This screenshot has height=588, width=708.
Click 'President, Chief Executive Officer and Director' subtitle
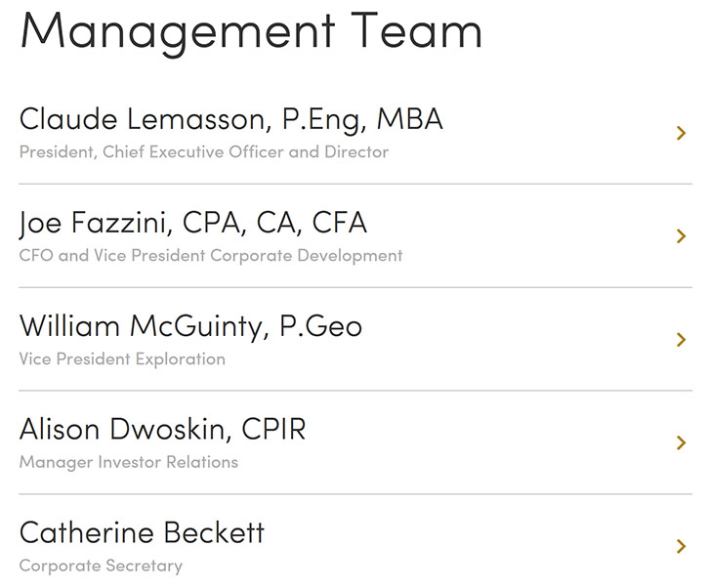coord(204,152)
